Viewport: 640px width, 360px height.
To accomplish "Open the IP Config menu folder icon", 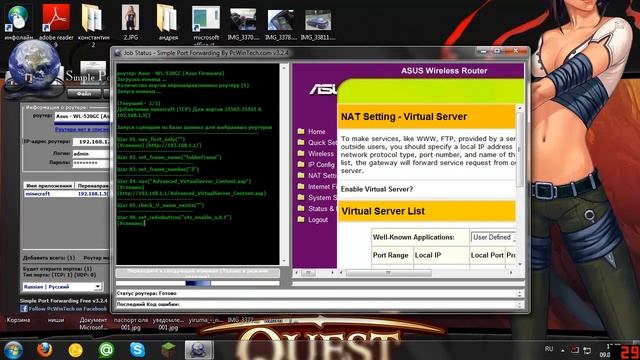I will [x=301, y=164].
